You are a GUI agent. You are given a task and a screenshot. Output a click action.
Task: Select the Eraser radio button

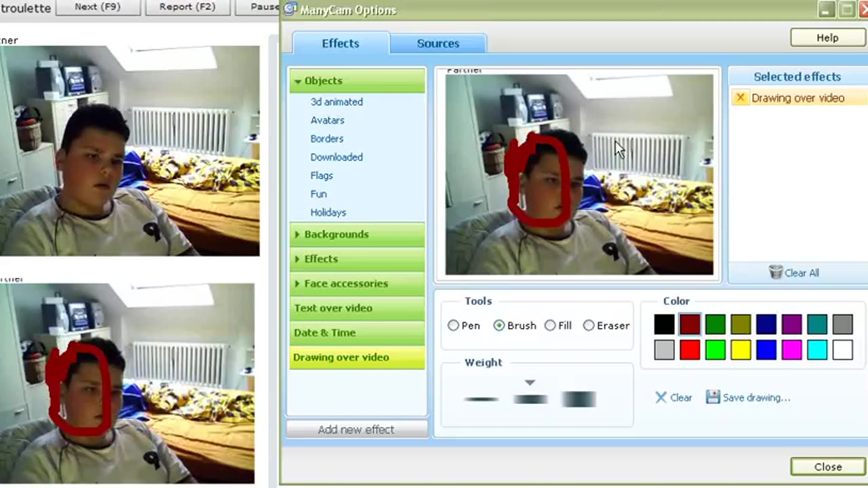[x=589, y=325]
